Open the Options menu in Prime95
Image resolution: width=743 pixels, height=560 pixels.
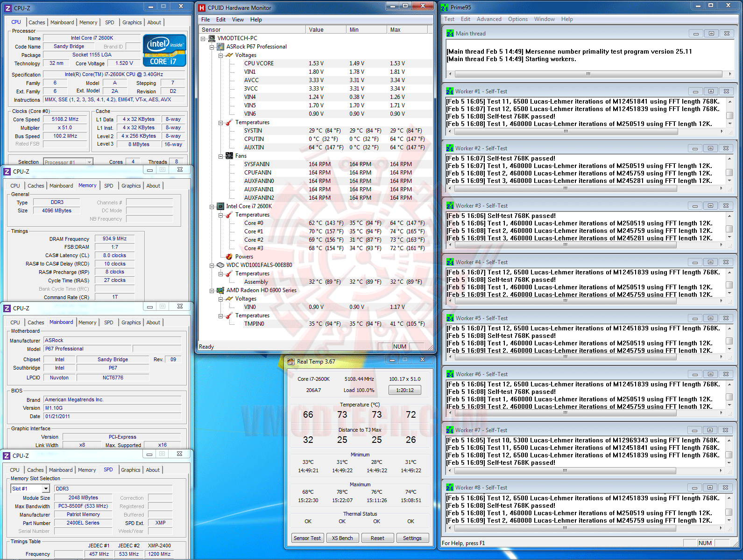coord(518,19)
